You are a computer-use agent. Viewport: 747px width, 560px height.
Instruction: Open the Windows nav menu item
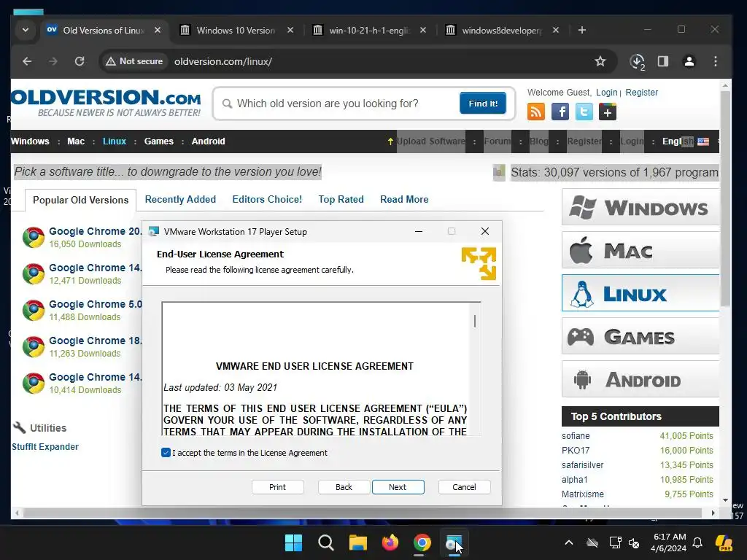pos(30,141)
